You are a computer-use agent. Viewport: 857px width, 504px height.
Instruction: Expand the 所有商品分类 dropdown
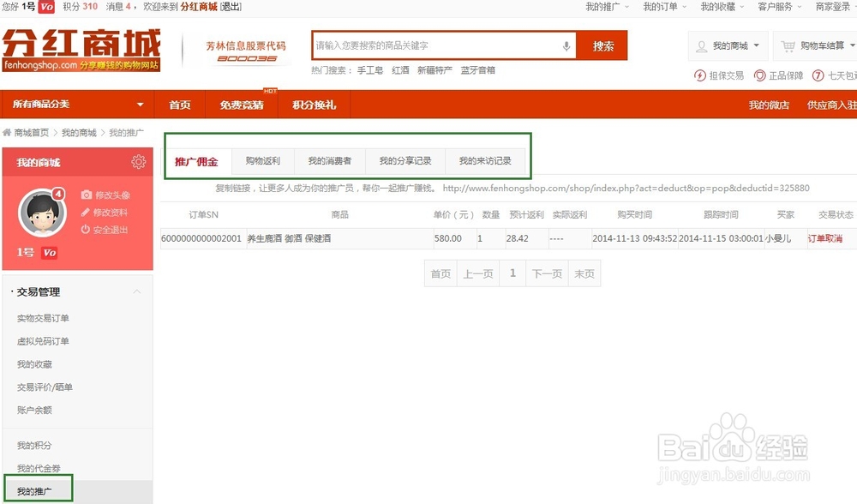[140, 105]
